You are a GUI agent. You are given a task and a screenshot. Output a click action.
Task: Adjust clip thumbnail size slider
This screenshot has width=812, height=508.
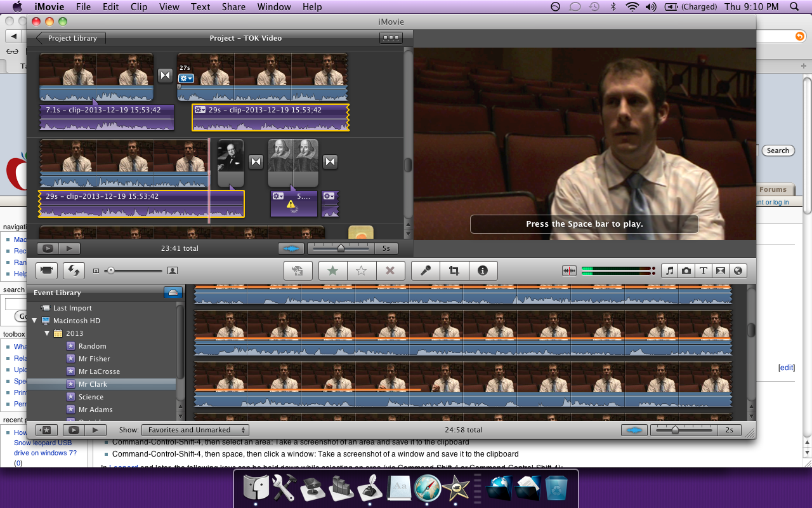(133, 271)
